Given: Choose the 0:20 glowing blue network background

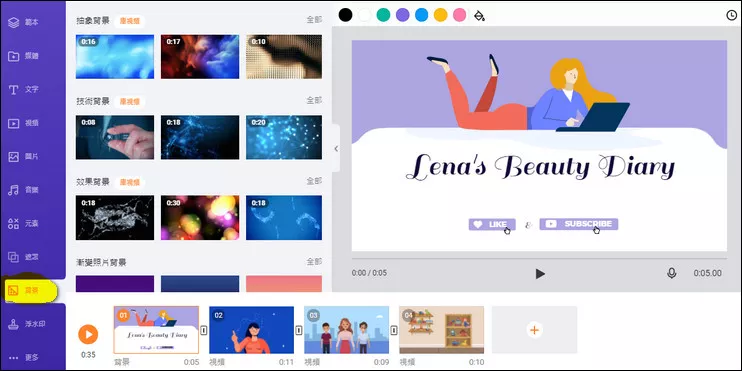Looking at the screenshot, I should tap(284, 137).
